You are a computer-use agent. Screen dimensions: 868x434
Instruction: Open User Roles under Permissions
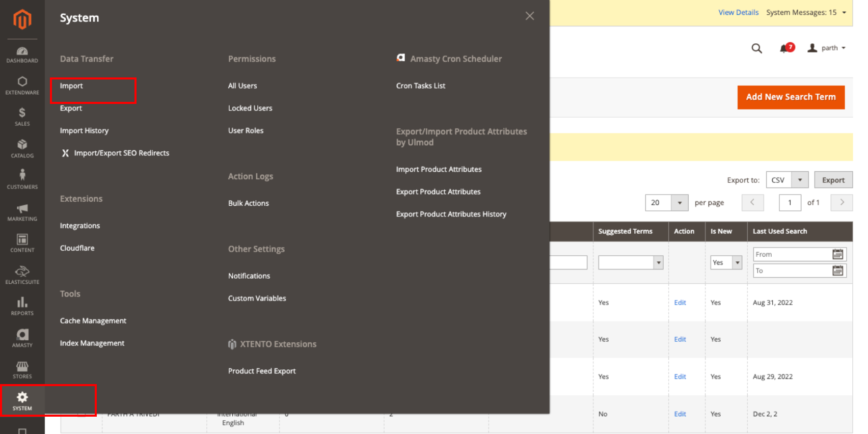(246, 131)
